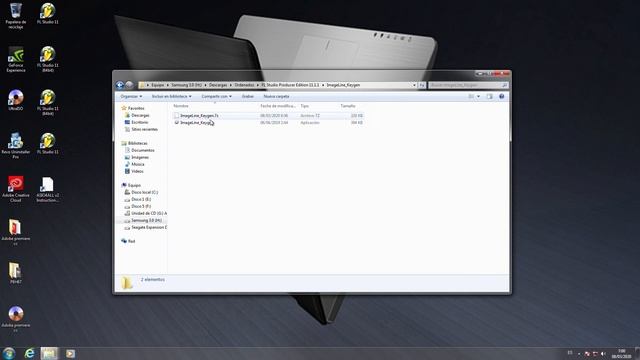This screenshot has width=640, height=360.
Task: Open the ASIO4ALL v2 Instruction document
Action: [47, 189]
